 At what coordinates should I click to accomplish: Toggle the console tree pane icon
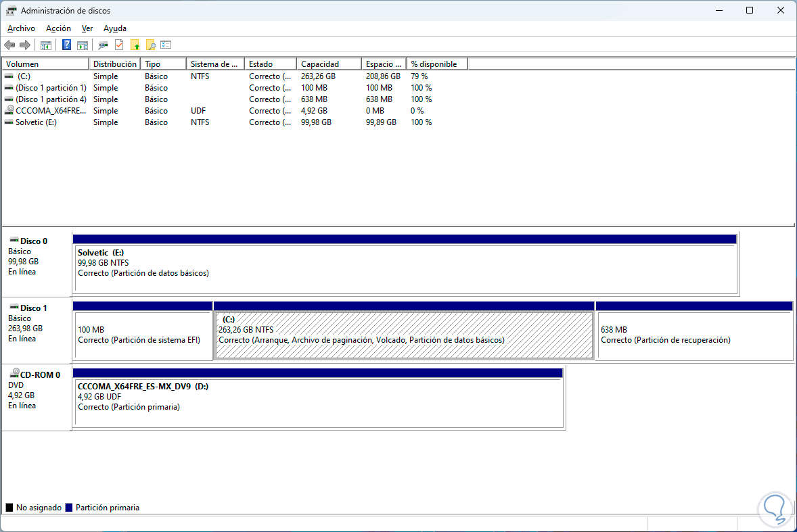[x=46, y=45]
